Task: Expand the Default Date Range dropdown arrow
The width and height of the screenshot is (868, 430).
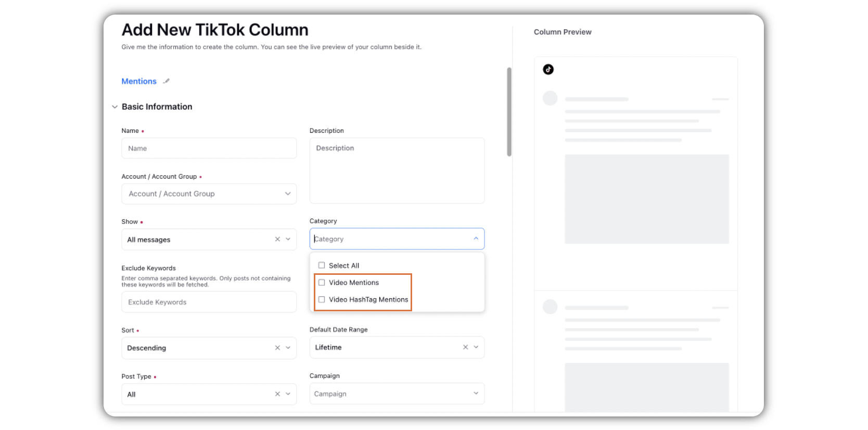Action: 476,347
